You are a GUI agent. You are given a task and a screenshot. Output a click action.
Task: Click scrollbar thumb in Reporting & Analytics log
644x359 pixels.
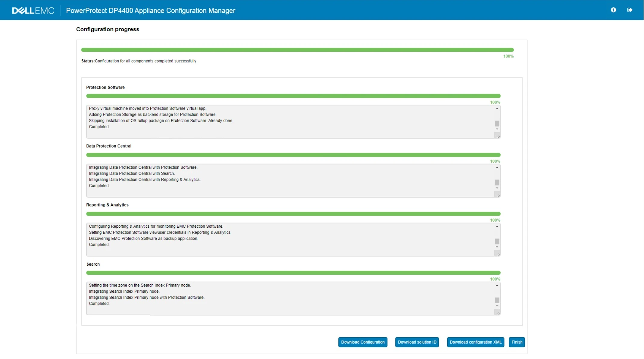tap(497, 242)
